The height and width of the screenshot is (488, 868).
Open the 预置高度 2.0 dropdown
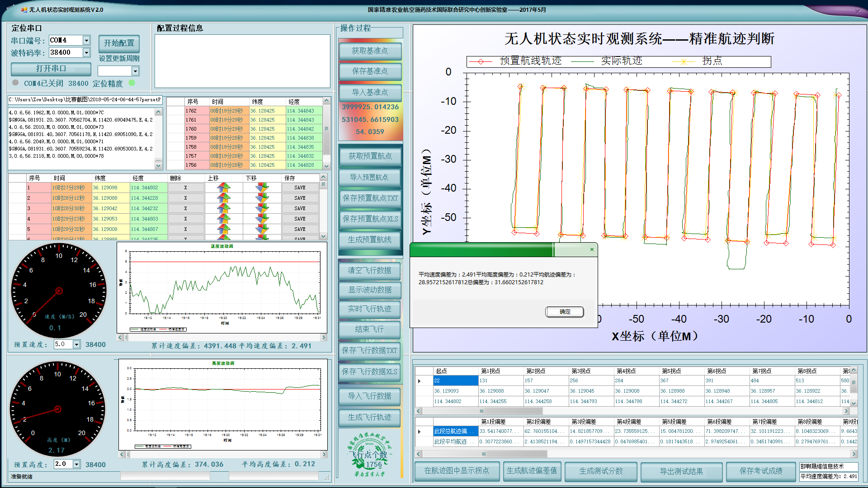76,464
